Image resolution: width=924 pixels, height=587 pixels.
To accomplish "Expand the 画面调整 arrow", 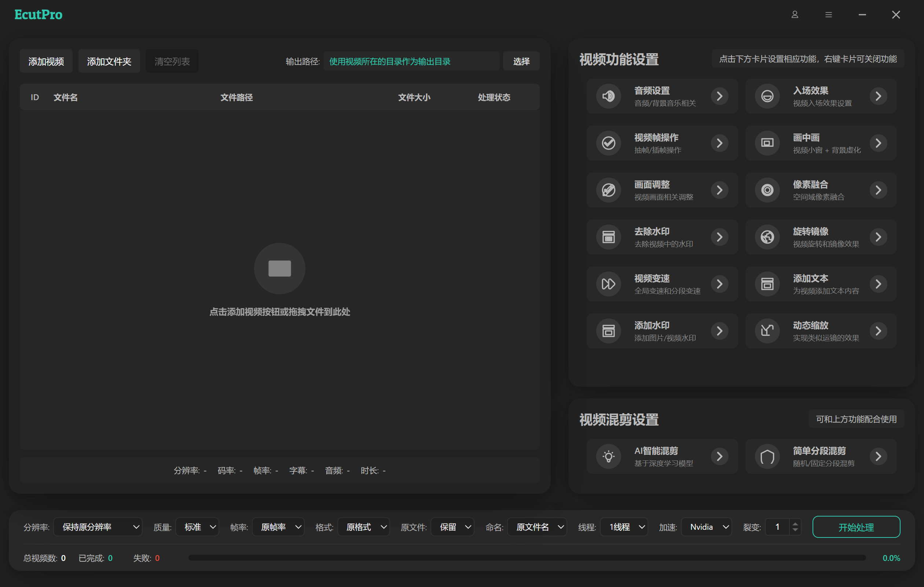I will pyautogui.click(x=719, y=190).
